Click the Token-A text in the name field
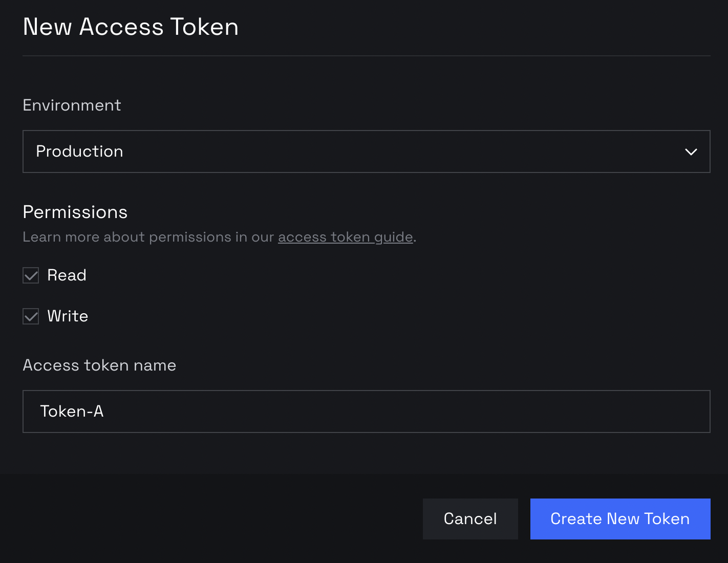Screen dimensions: 728x563 (x=72, y=412)
